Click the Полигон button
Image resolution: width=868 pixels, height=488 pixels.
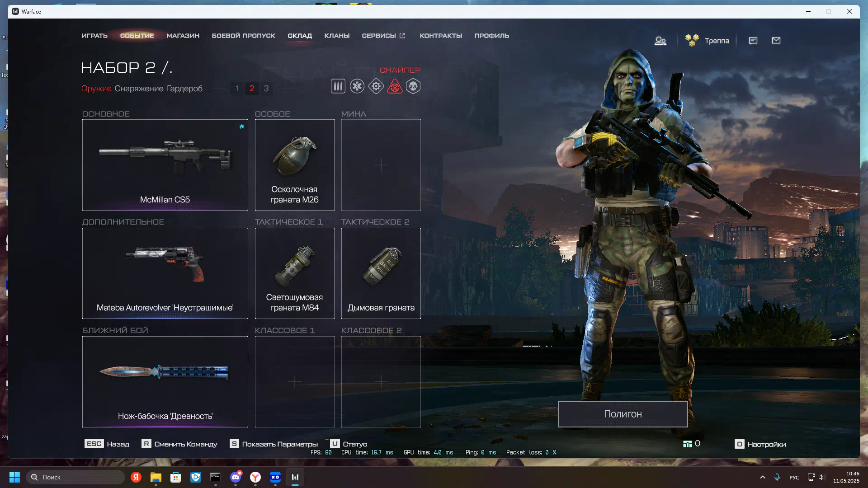point(623,414)
